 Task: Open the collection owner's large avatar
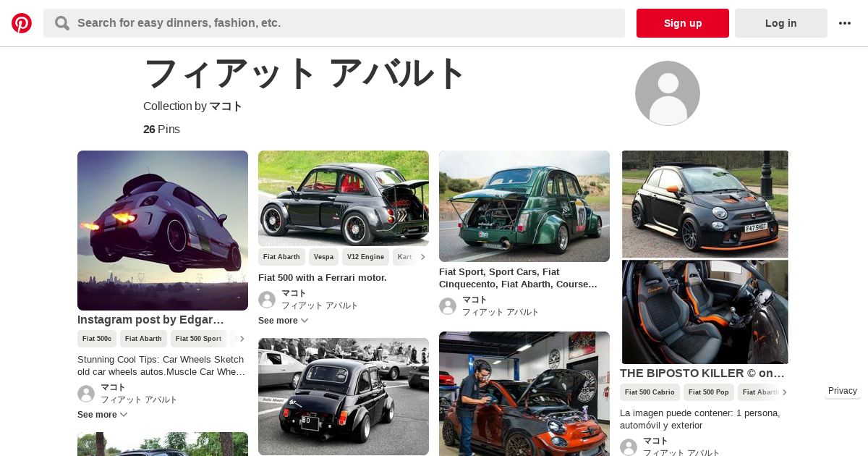point(668,93)
